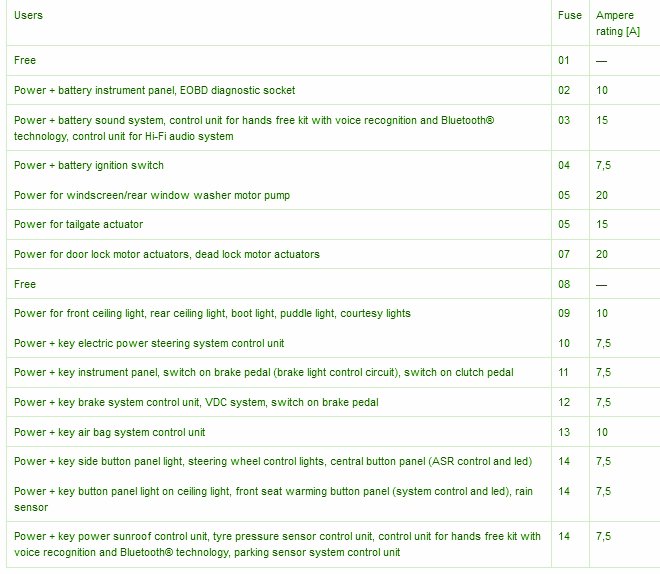Click the rain sensor row description

click(x=274, y=500)
